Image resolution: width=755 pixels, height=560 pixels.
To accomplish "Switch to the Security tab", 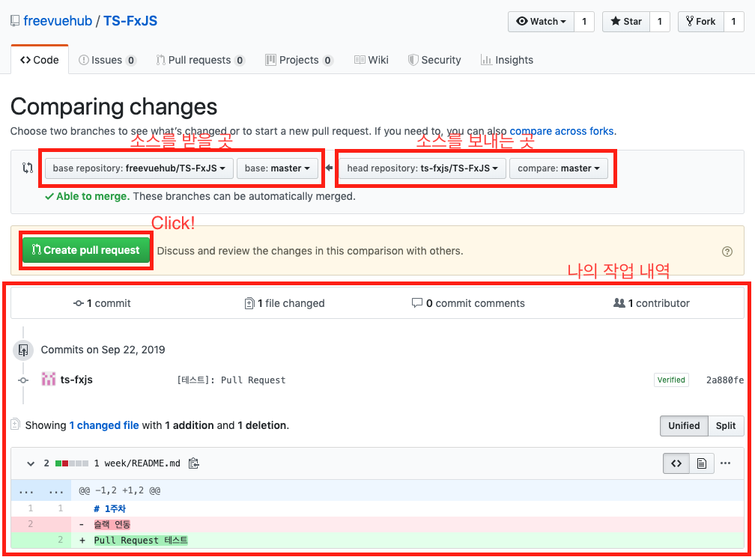I will (434, 60).
